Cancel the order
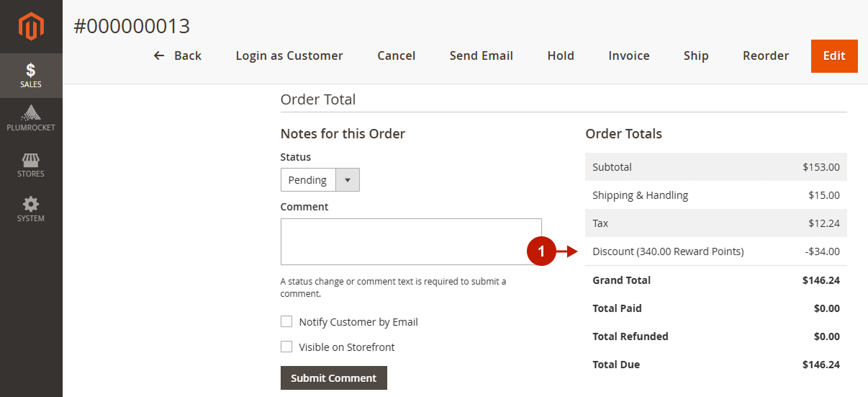 pyautogui.click(x=396, y=55)
